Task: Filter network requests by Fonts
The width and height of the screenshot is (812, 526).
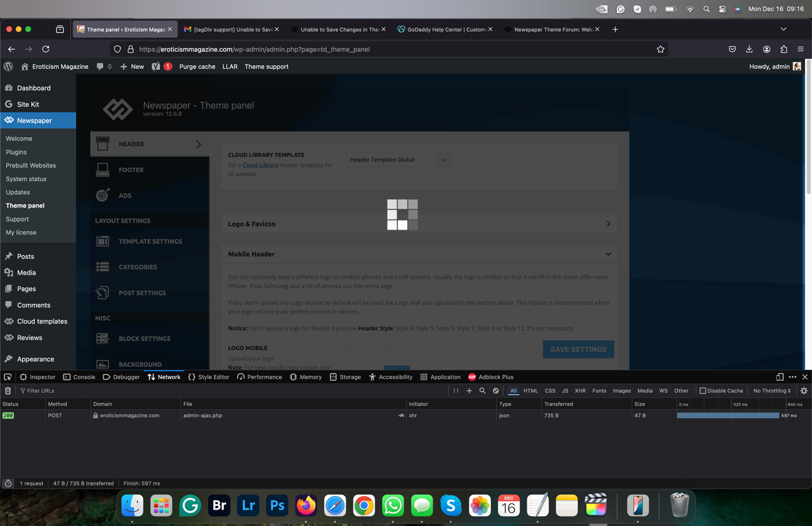Action: point(599,391)
